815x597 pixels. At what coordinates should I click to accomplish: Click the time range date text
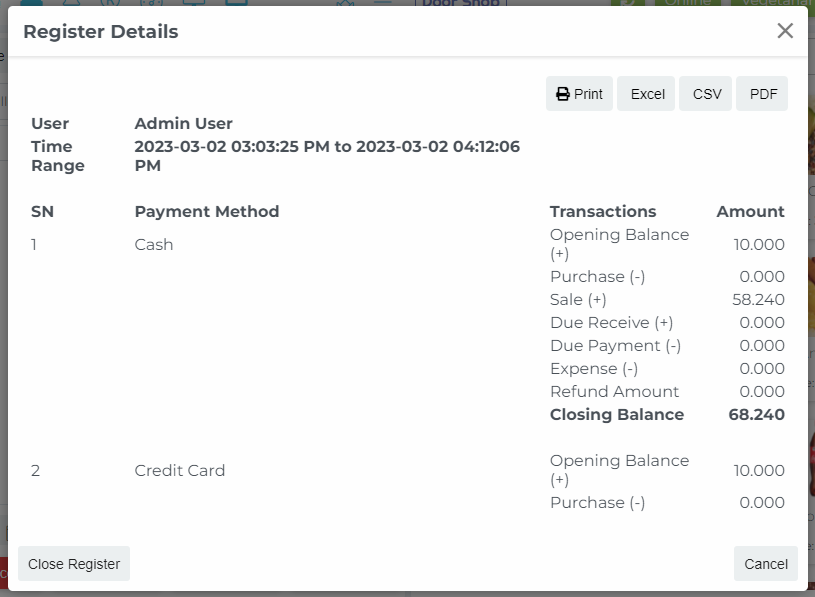pos(326,147)
